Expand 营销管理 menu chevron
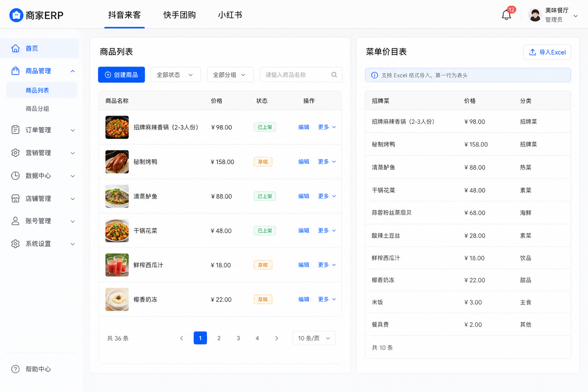The image size is (588, 392). tap(73, 153)
